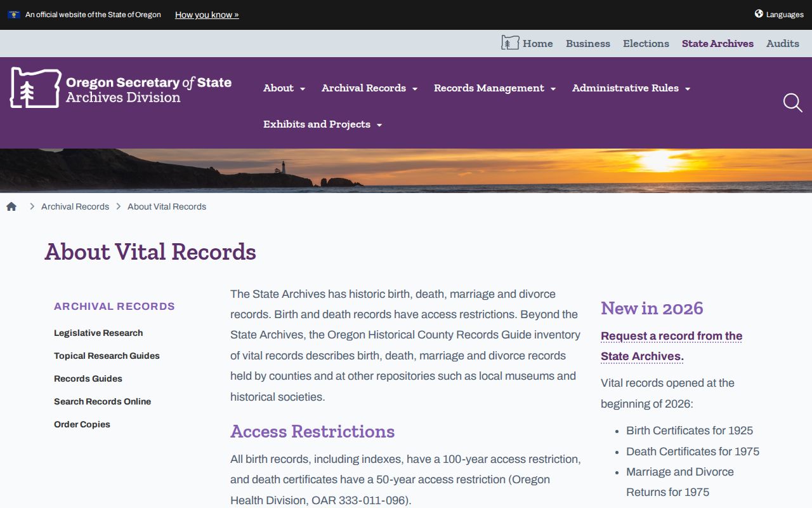This screenshot has height=508, width=812.
Task: Expand the Archival Records dropdown menu
Action: (369, 88)
